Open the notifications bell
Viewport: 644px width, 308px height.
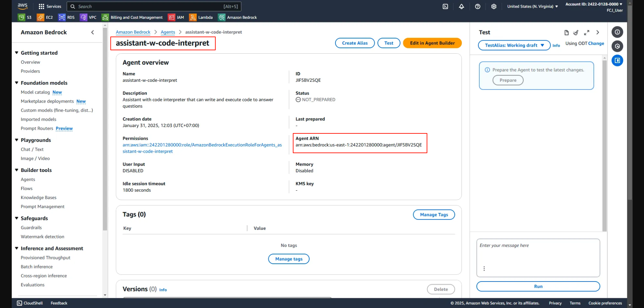pos(462,6)
